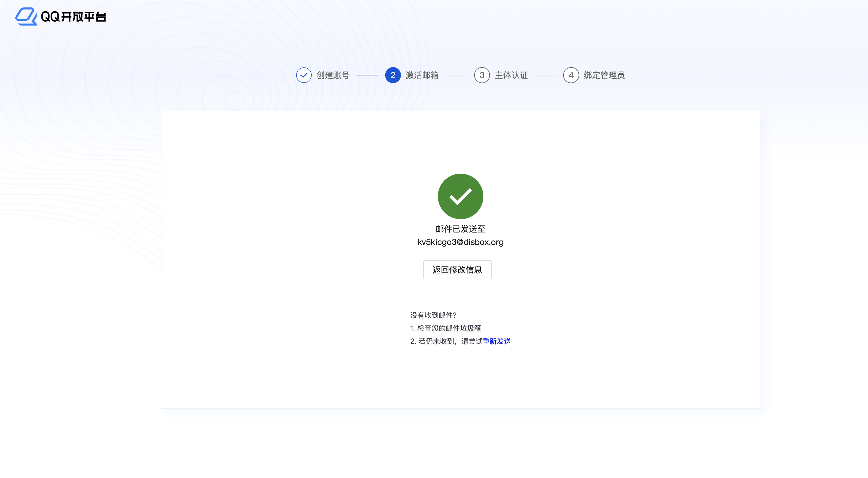The height and width of the screenshot is (478, 868).
Task: Click the checkmark inside the first step circle
Action: [304, 75]
